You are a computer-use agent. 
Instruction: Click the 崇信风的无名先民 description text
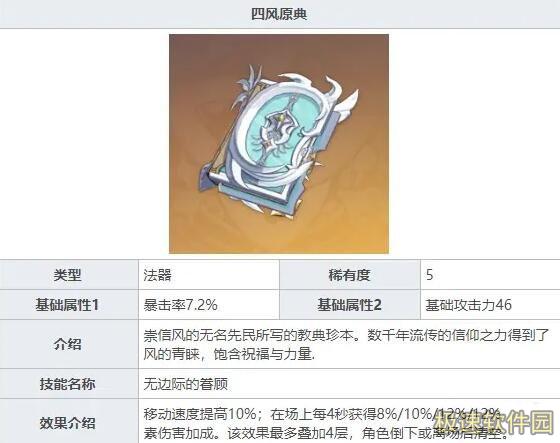click(x=346, y=335)
